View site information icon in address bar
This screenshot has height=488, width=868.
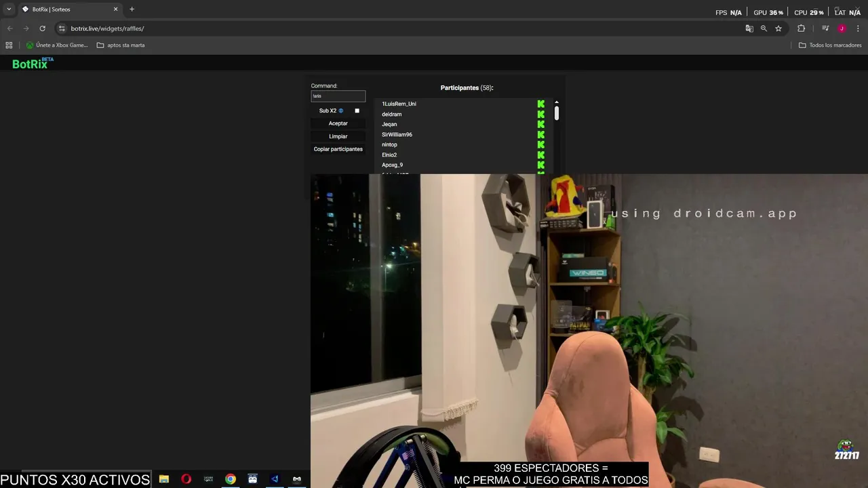62,28
